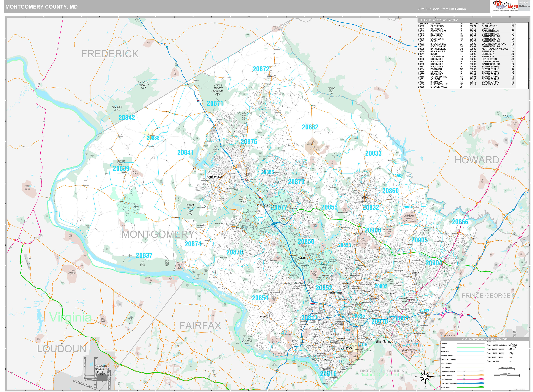Image resolution: width=533 pixels, height=392 pixels.
Task: Click the green Virginia state label
Action: [x=70, y=318]
